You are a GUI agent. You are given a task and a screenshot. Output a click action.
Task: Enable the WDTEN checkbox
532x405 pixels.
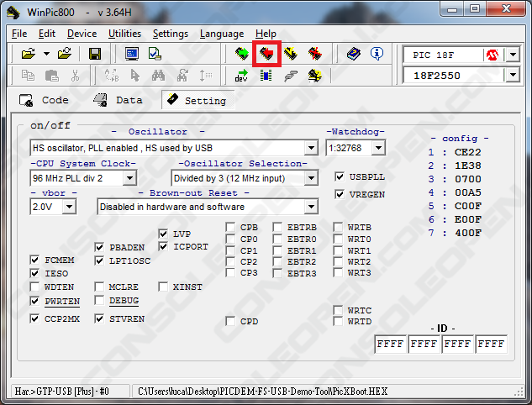click(34, 287)
